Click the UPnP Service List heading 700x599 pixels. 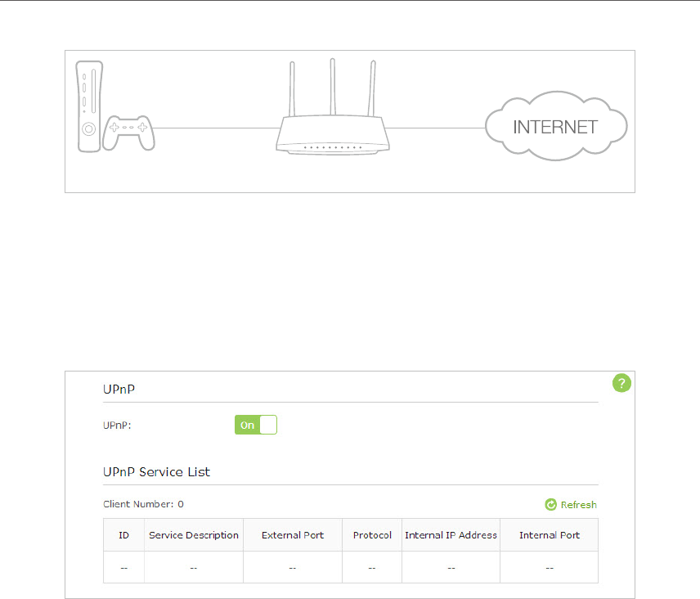(x=156, y=472)
